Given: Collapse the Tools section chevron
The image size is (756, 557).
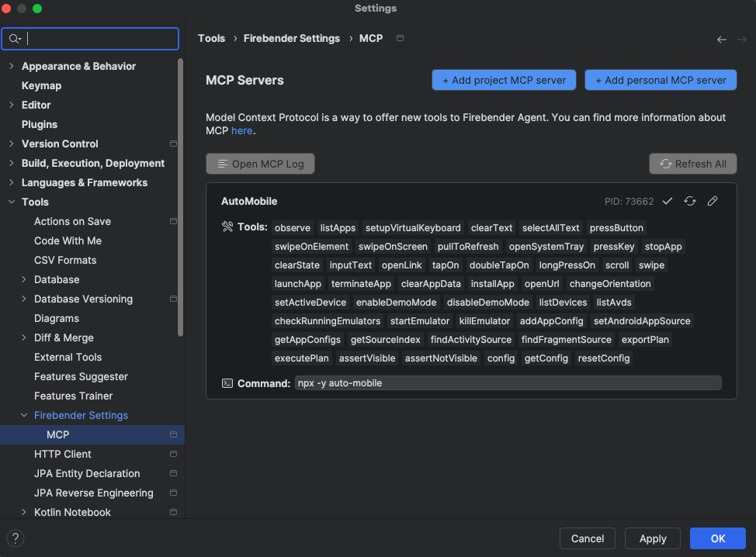Looking at the screenshot, I should click(x=12, y=202).
